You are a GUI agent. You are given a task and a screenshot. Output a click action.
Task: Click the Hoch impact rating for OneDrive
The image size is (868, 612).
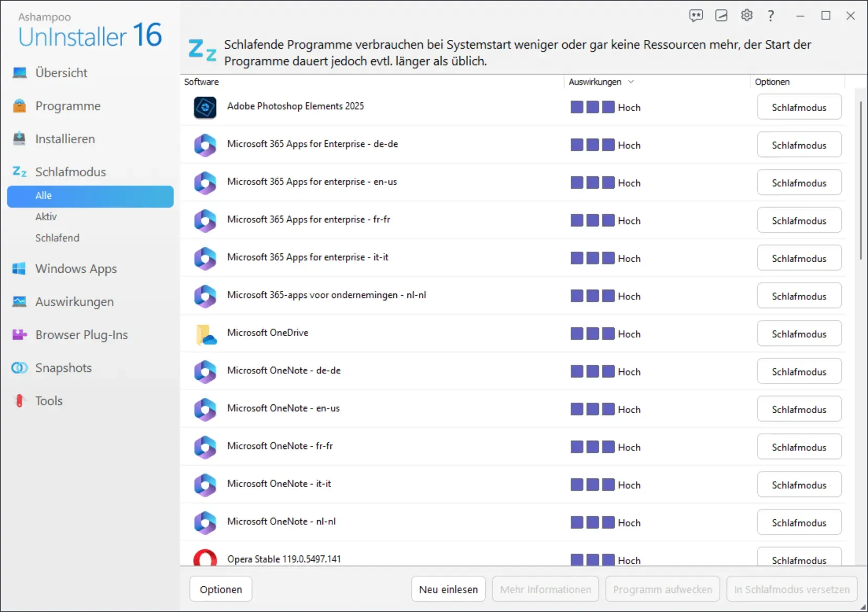(x=605, y=334)
